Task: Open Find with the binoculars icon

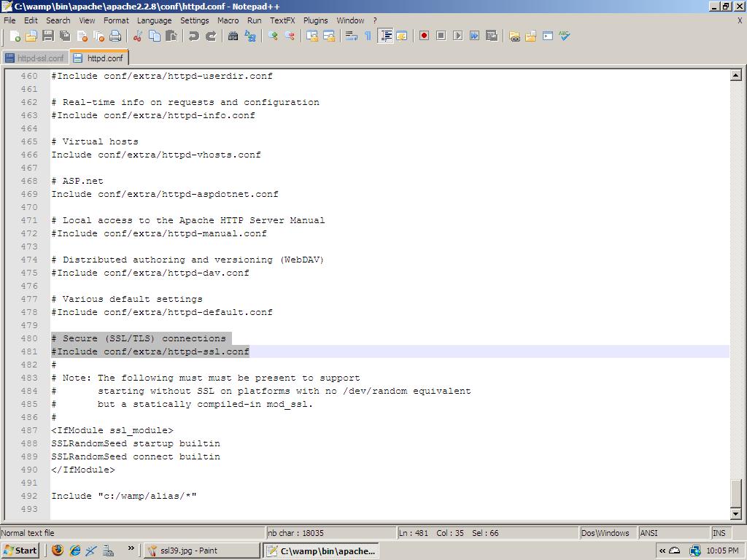Action: pos(233,36)
